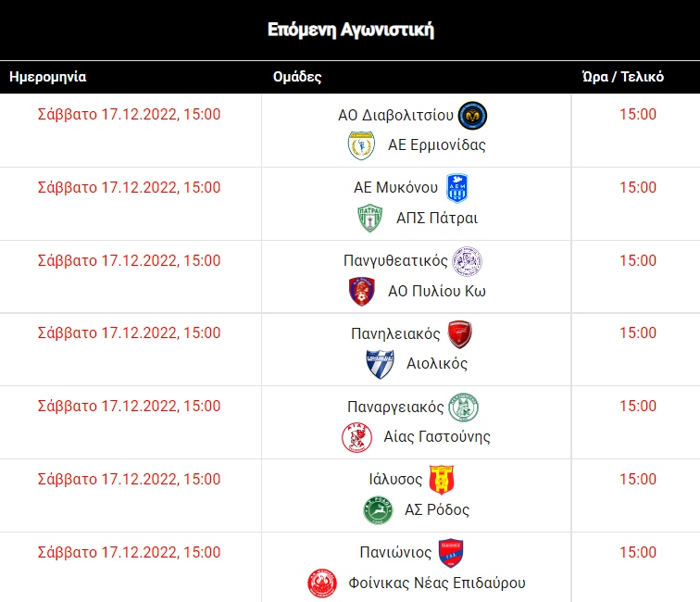This screenshot has width=700, height=602.
Task: Click the Αίας Γαστούνης red logo
Action: point(356,437)
